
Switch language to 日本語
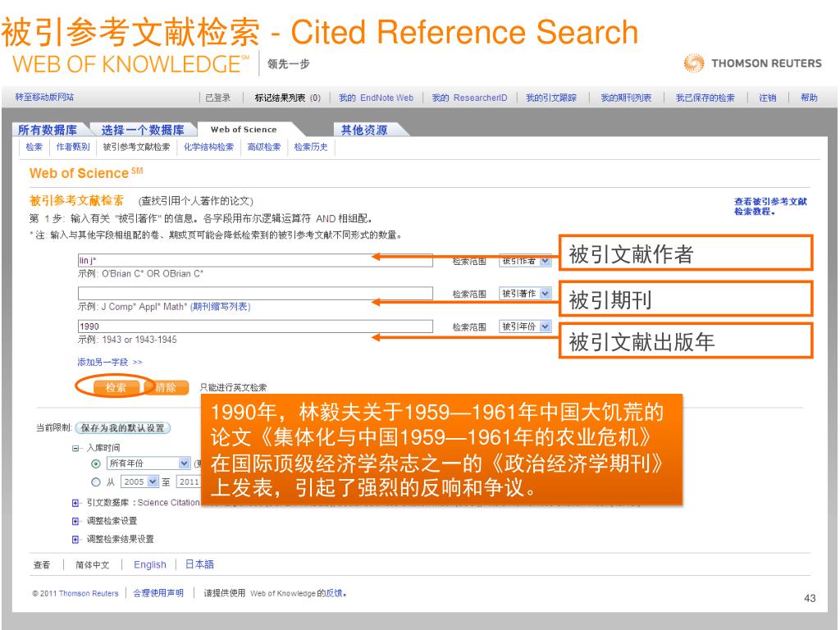199,564
